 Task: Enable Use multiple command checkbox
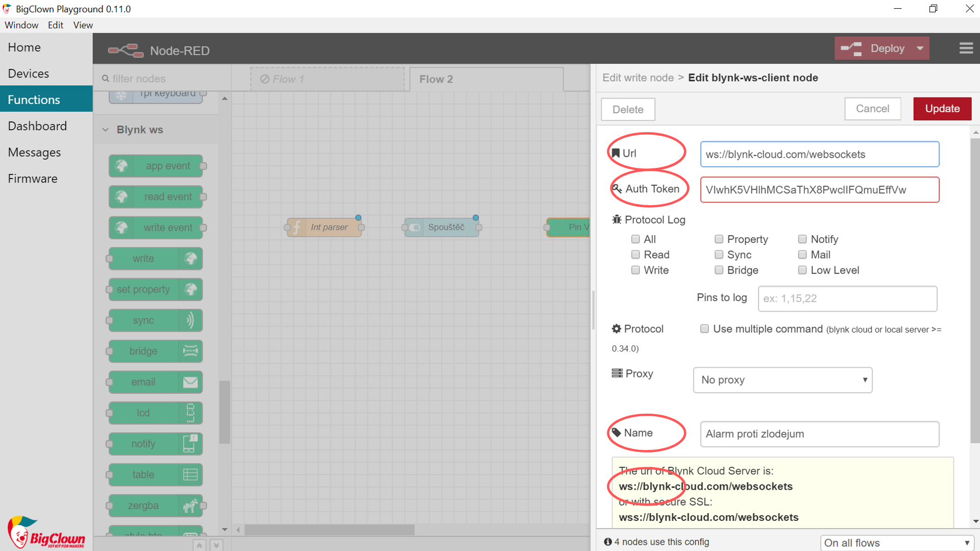(704, 329)
